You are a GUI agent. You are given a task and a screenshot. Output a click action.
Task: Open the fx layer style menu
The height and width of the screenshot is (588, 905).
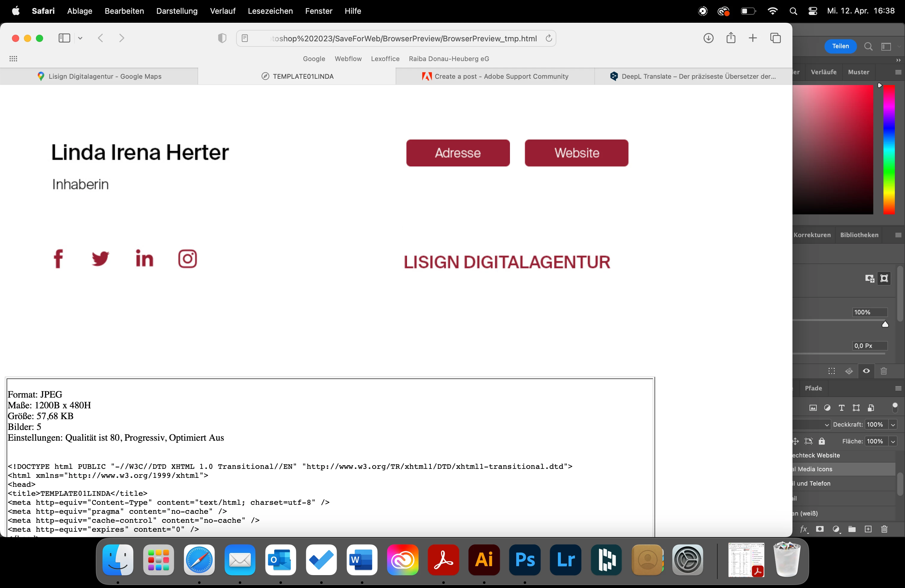coord(804,529)
